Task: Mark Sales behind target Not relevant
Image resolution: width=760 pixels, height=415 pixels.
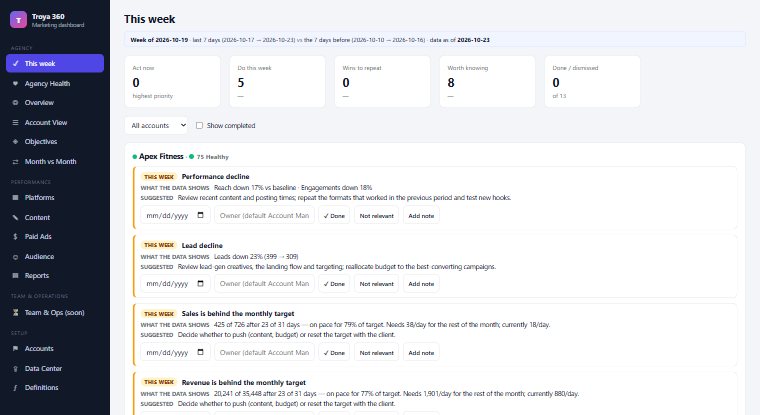Action: pyautogui.click(x=377, y=352)
